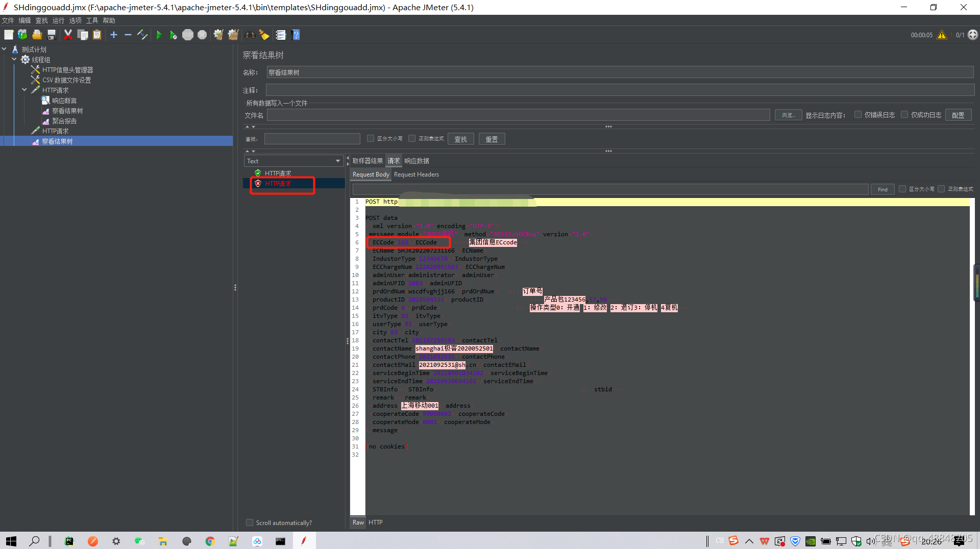The image size is (980, 549).
Task: Open WeChat from the taskbar
Action: [x=139, y=541]
